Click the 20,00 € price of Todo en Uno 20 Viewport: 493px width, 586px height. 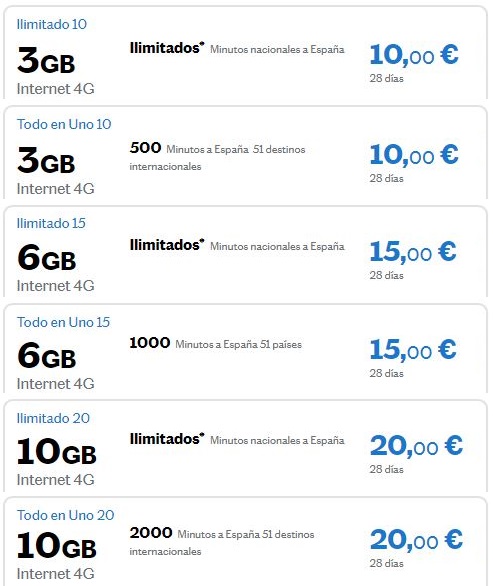(416, 540)
